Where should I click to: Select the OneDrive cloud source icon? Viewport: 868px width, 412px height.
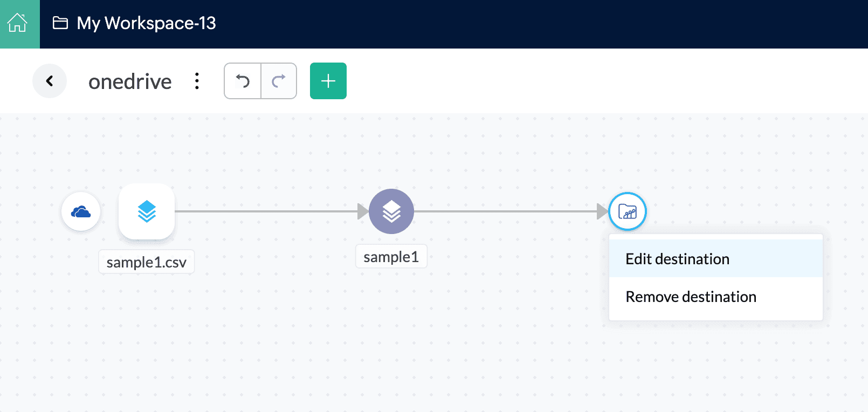pyautogui.click(x=81, y=211)
